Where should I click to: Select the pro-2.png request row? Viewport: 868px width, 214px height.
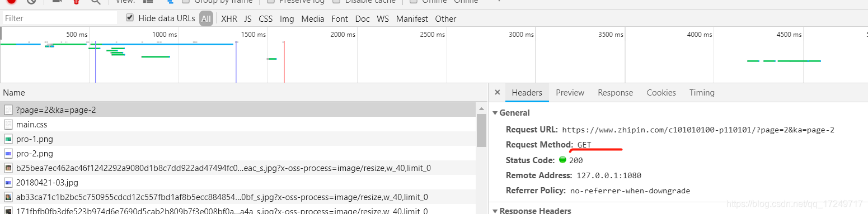[238, 154]
